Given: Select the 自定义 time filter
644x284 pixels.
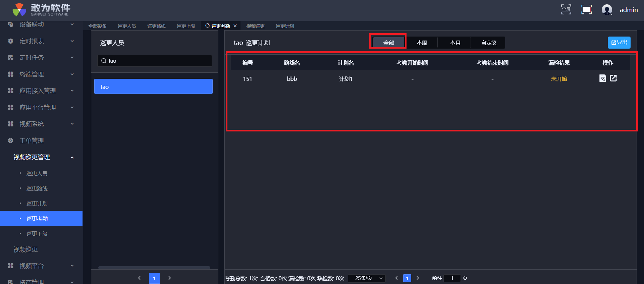Looking at the screenshot, I should (x=489, y=43).
